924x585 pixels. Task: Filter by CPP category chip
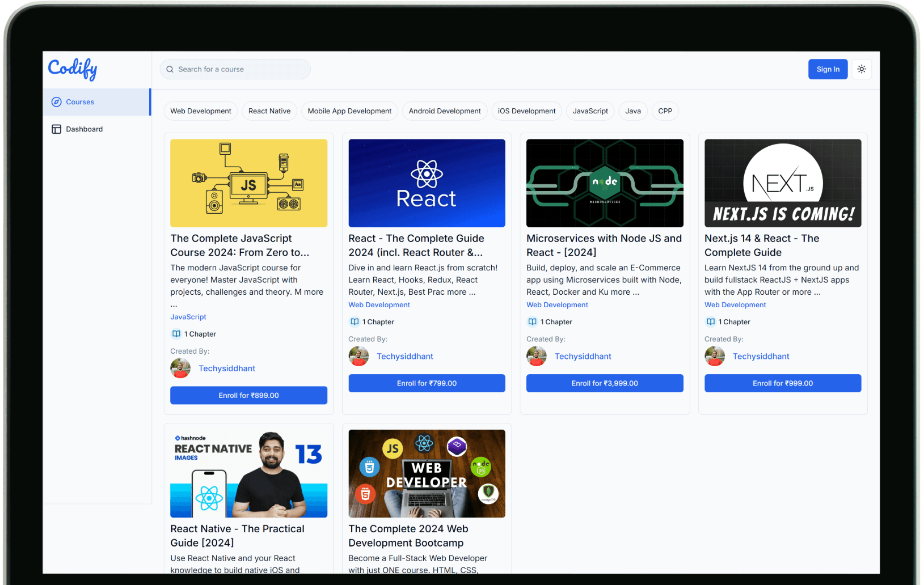coord(665,111)
